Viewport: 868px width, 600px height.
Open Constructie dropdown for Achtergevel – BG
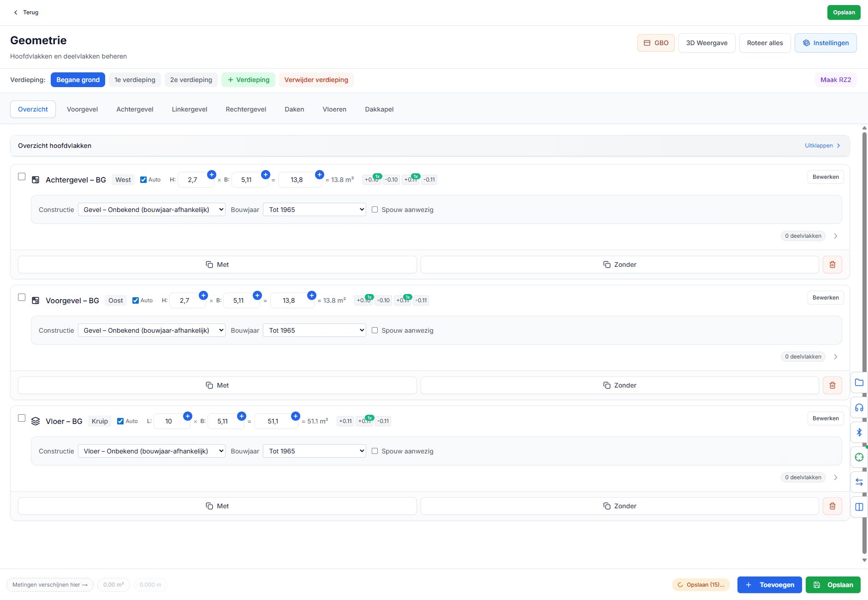pos(151,210)
